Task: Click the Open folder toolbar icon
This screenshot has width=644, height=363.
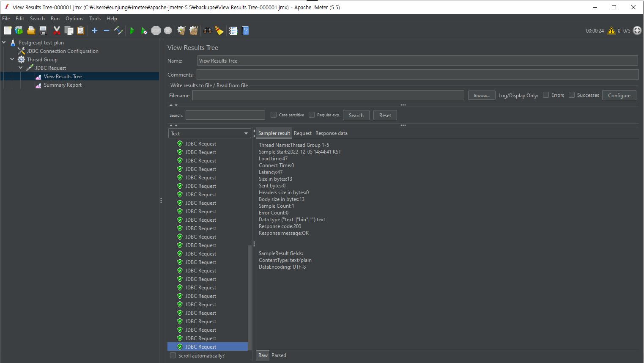Action: [31, 30]
